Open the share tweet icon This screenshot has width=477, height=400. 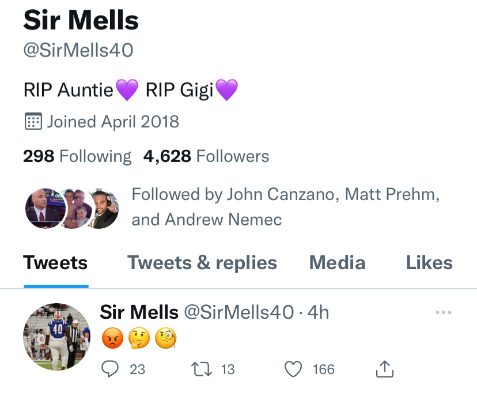(x=385, y=369)
